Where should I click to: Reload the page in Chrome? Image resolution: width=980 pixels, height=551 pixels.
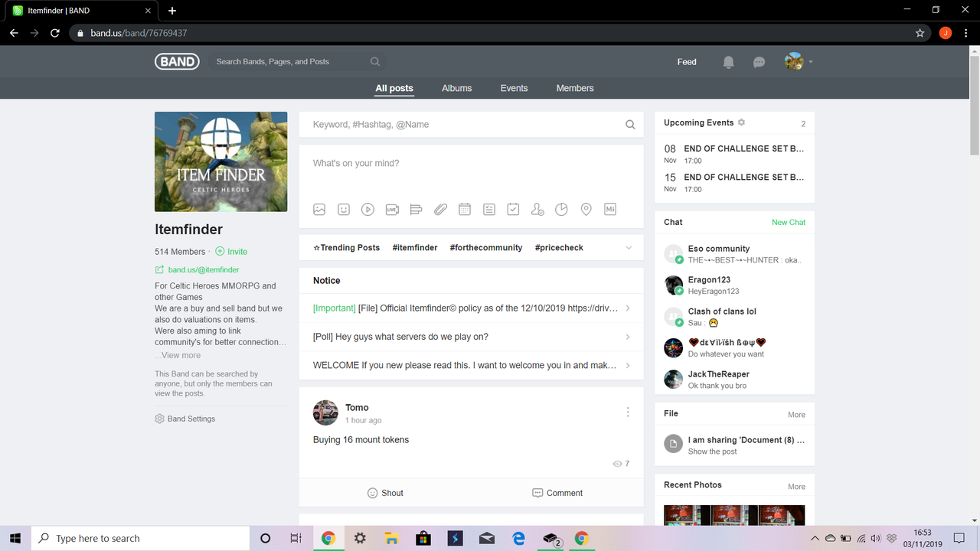(x=55, y=33)
